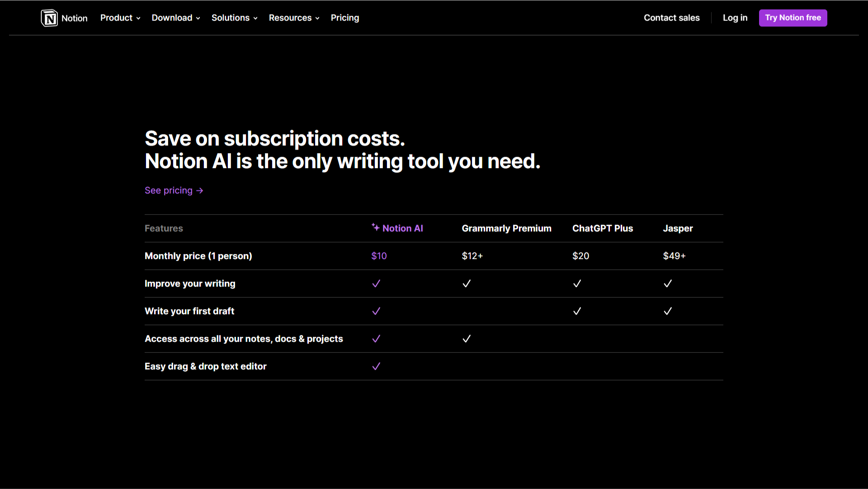
Task: Click the Grammarly Premium column header
Action: (507, 228)
